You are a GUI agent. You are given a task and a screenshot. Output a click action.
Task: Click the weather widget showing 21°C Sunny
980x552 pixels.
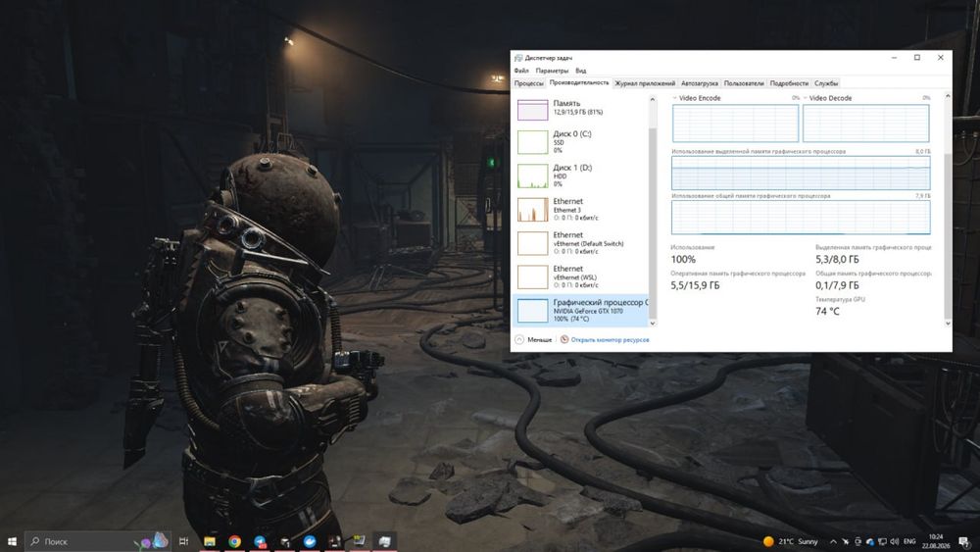790,541
